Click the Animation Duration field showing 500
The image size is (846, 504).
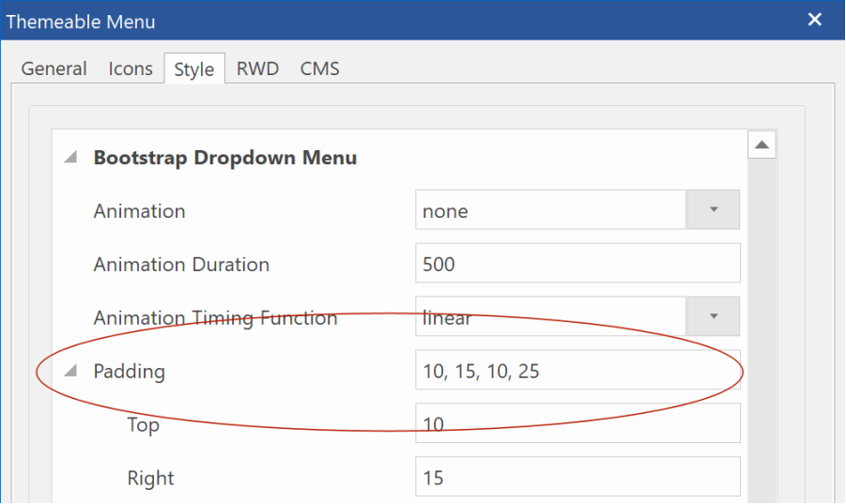pyautogui.click(x=577, y=263)
